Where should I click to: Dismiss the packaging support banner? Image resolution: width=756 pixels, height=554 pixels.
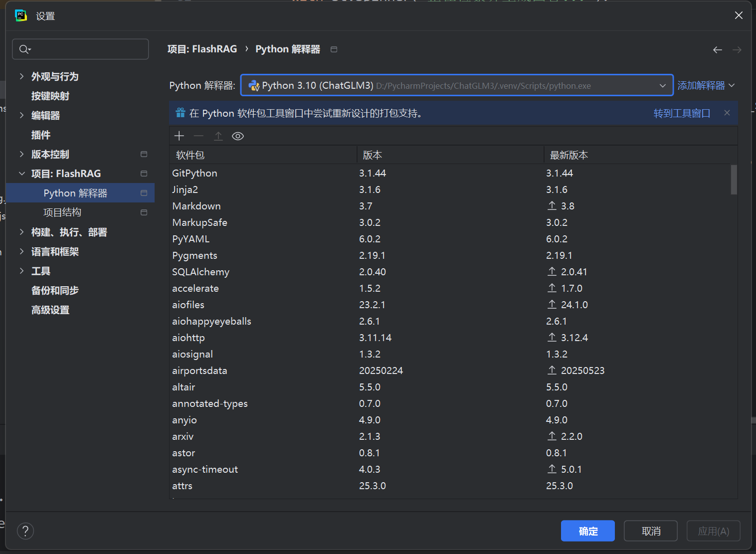(727, 113)
